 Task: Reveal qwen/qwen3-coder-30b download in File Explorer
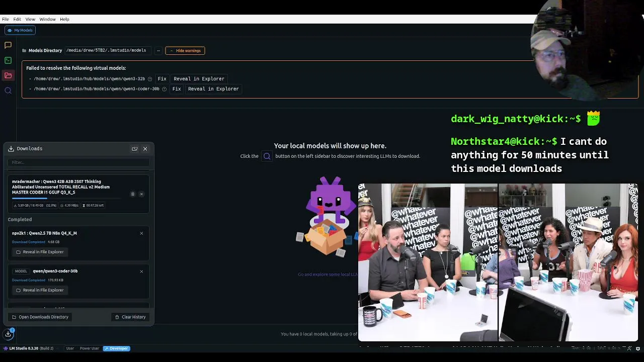40,290
